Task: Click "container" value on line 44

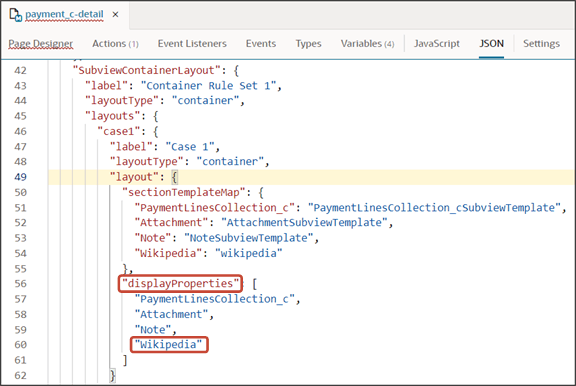Action: (x=205, y=100)
